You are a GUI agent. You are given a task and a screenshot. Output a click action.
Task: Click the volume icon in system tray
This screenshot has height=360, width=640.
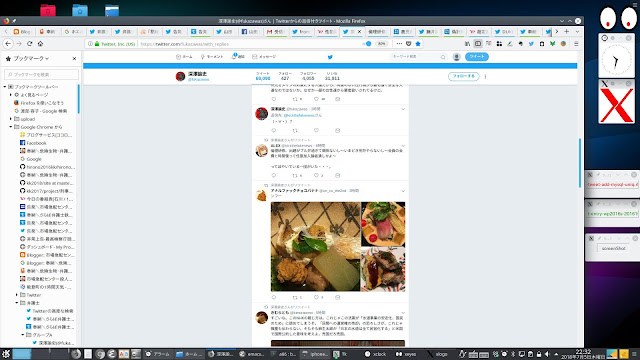pyautogui.click(x=547, y=354)
